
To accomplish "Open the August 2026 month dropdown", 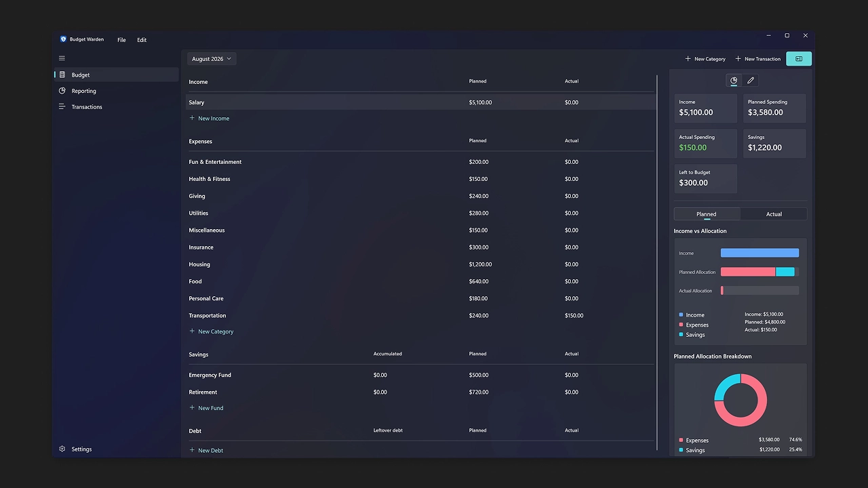I will 212,59.
